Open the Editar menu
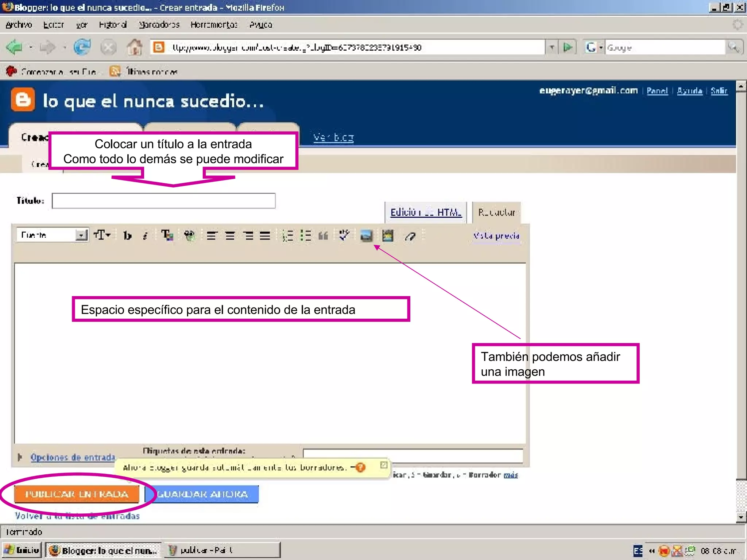The height and width of the screenshot is (560, 747). pyautogui.click(x=53, y=24)
